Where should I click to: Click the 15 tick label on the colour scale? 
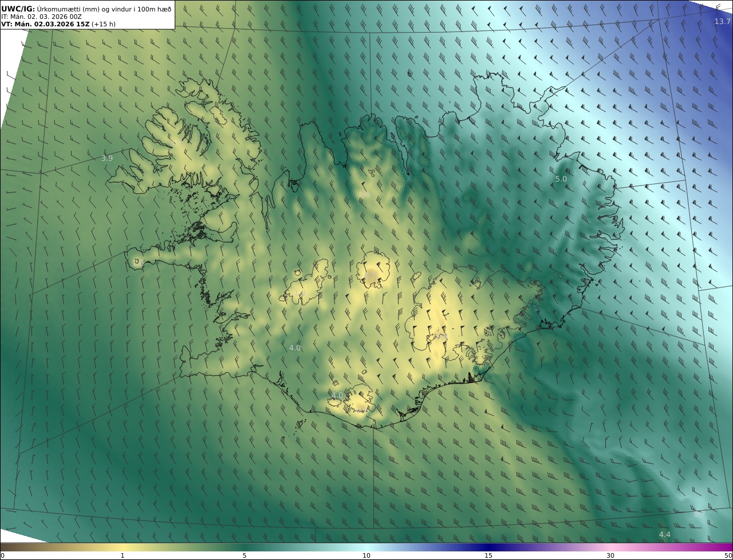click(x=488, y=555)
